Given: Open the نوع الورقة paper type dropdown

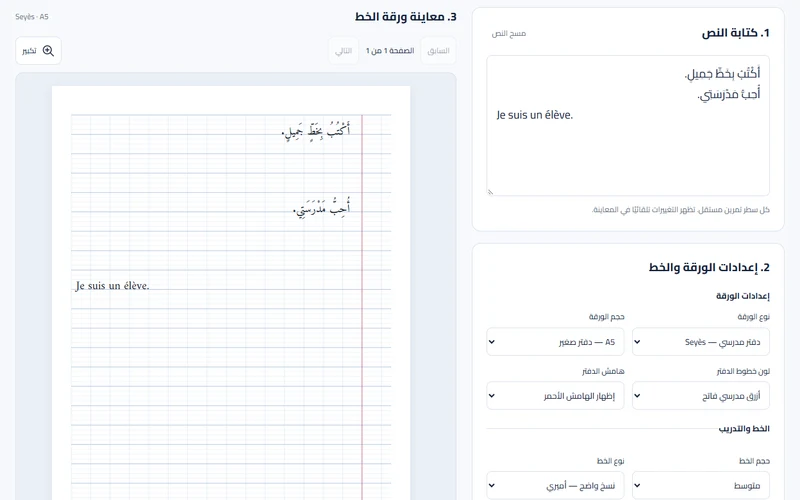Looking at the screenshot, I should pos(701,342).
